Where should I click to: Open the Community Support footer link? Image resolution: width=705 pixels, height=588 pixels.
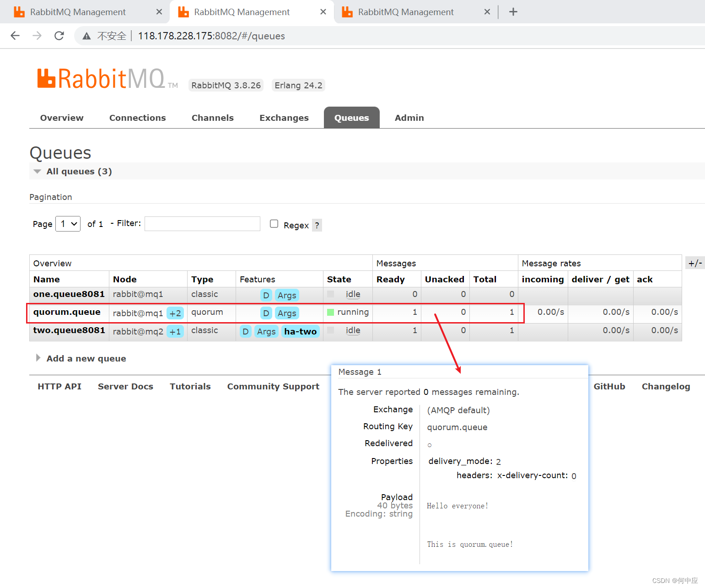pyautogui.click(x=273, y=386)
